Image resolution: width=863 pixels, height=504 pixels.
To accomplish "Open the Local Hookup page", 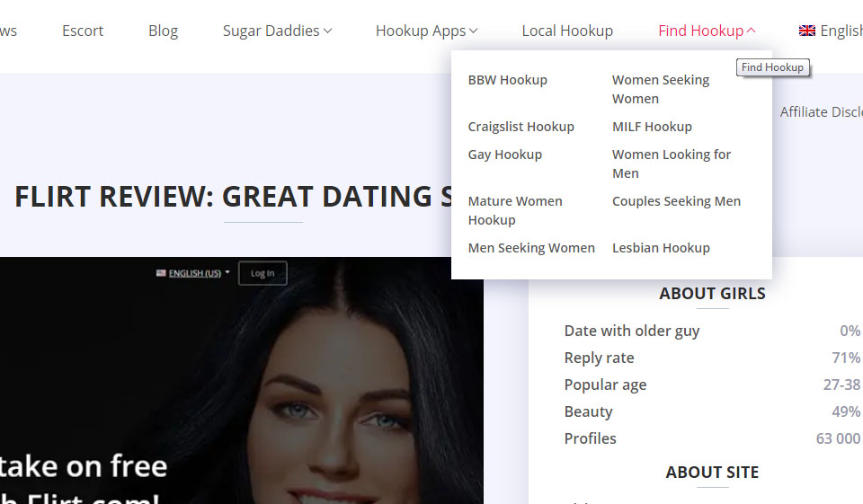I will 567,31.
